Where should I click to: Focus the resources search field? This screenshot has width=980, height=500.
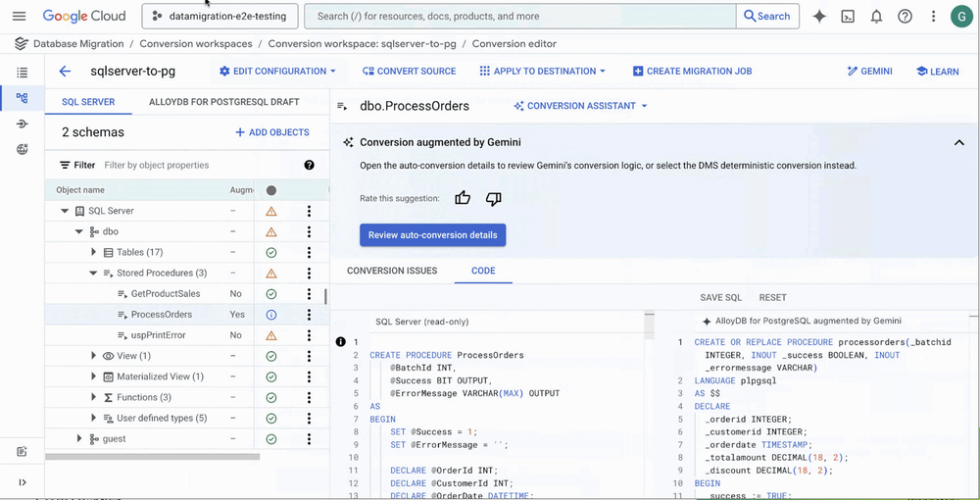click(519, 17)
